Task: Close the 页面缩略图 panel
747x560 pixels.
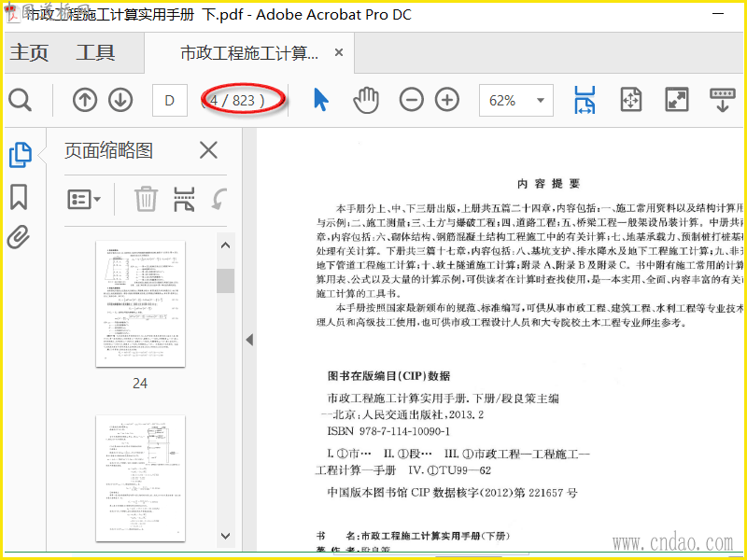Action: 208,150
